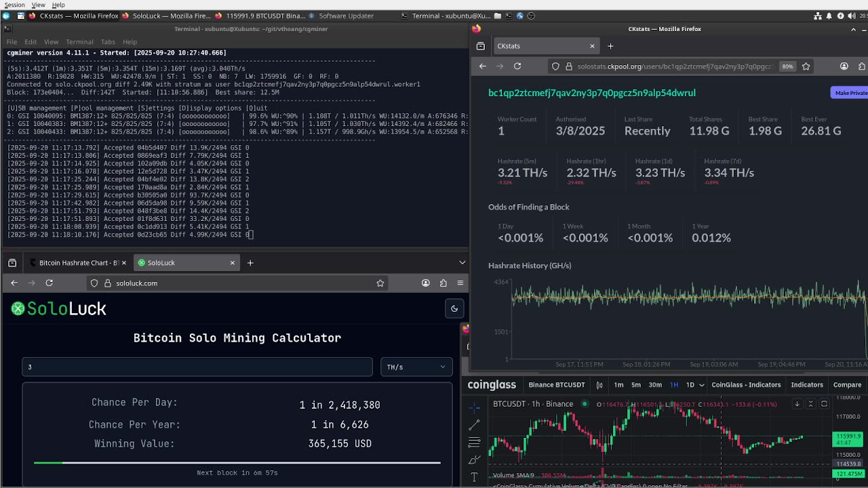
Task: Click the bc1qp2ztcmefj7qav2ny wallet address heading
Action: pyautogui.click(x=592, y=93)
